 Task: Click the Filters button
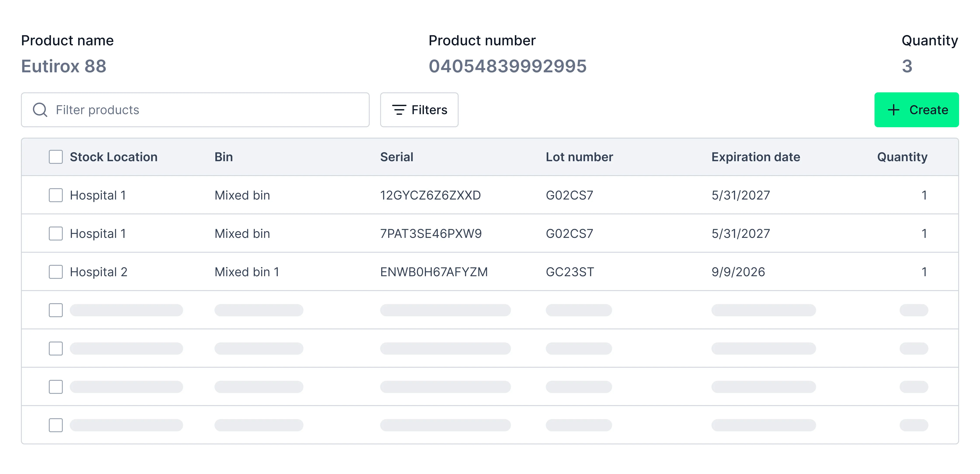(x=419, y=110)
